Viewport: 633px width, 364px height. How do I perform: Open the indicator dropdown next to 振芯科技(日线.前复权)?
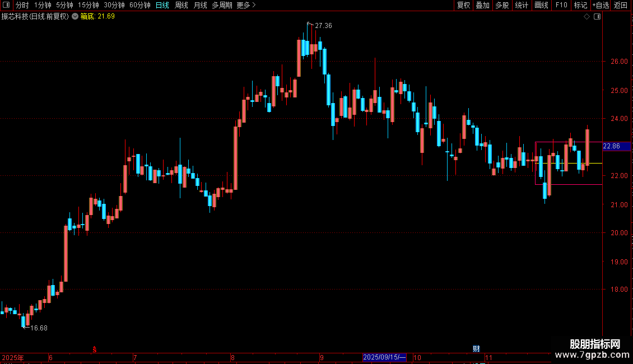pos(75,17)
